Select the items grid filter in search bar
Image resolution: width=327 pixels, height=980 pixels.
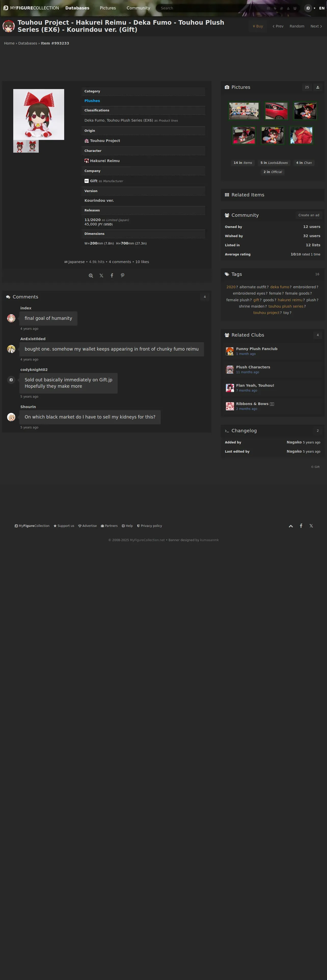point(268,8)
